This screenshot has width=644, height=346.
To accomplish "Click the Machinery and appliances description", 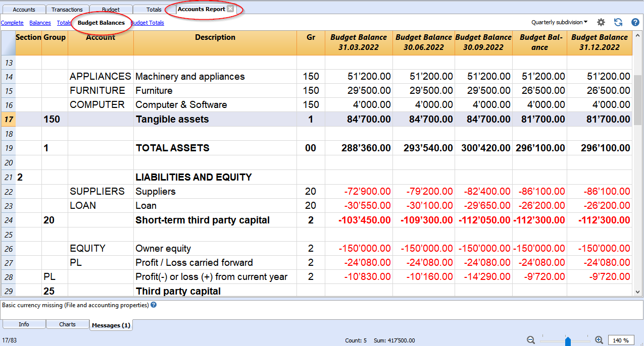I will pos(215,77).
